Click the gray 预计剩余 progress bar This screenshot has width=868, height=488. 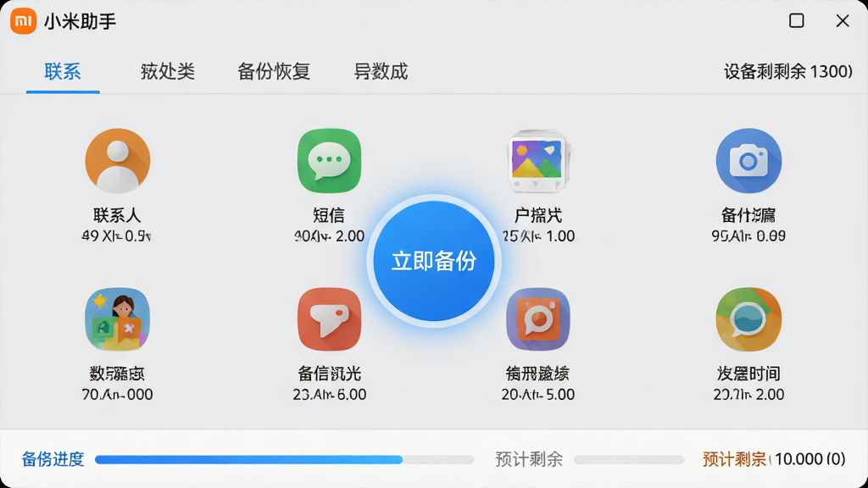coord(629,460)
